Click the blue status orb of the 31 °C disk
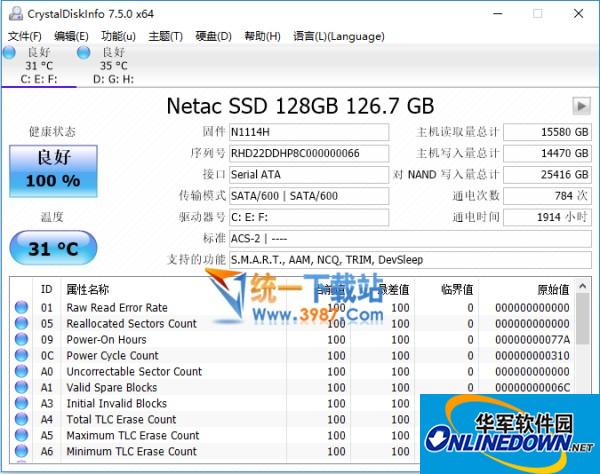The height and width of the screenshot is (474, 600). click(x=9, y=52)
